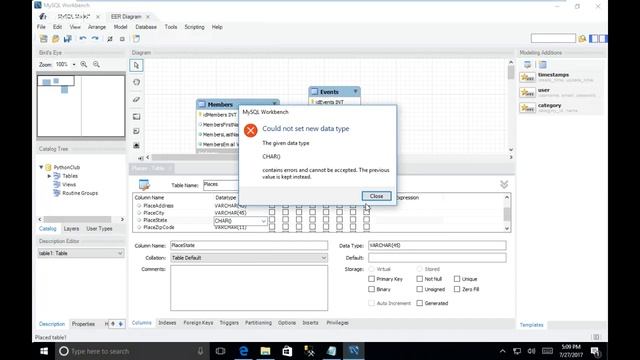Open the Database menu
Image resolution: width=640 pixels, height=360 pixels.
click(x=146, y=27)
